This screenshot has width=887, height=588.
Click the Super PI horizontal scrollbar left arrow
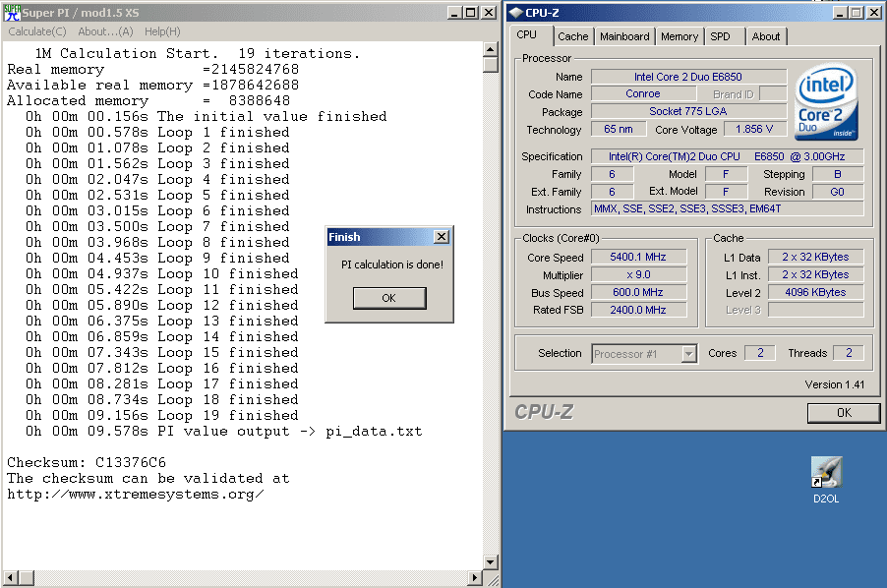(x=10, y=578)
